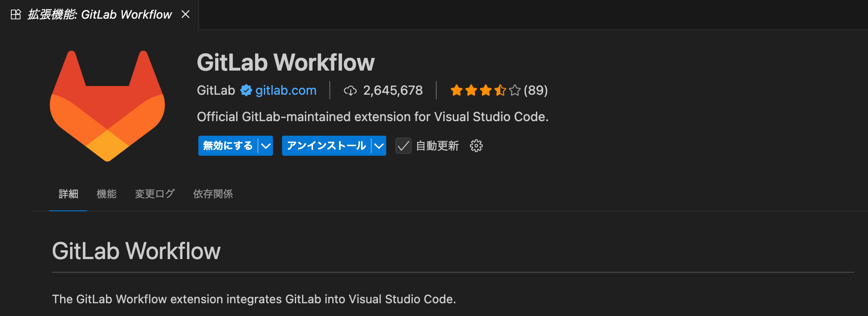The image size is (868, 316).
Task: Click the extension tab icon in title
Action: (x=16, y=15)
